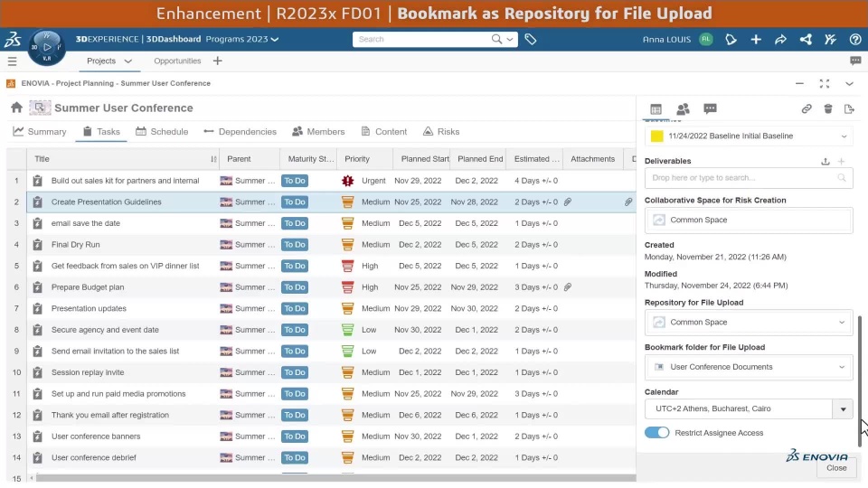The width and height of the screenshot is (868, 488).
Task: Switch to the Dependencies tab
Action: tap(240, 132)
